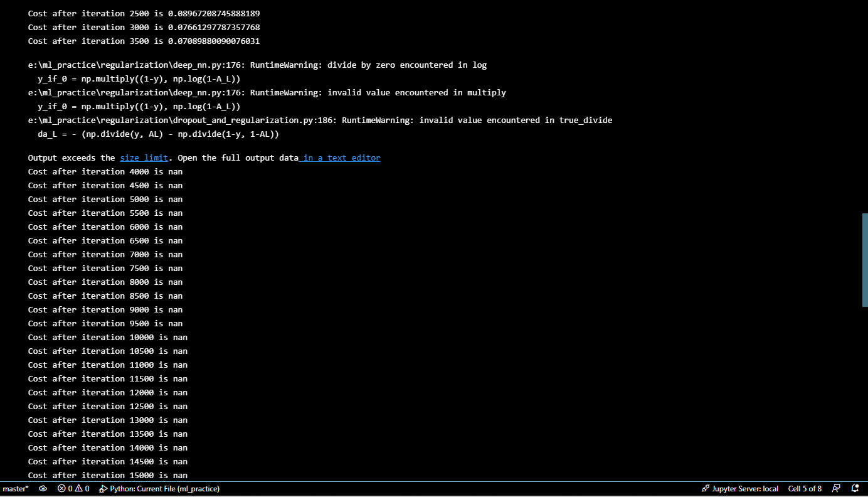This screenshot has width=868, height=502.
Task: Click 'Cost after iteration 8000 is nan'
Action: pos(105,282)
